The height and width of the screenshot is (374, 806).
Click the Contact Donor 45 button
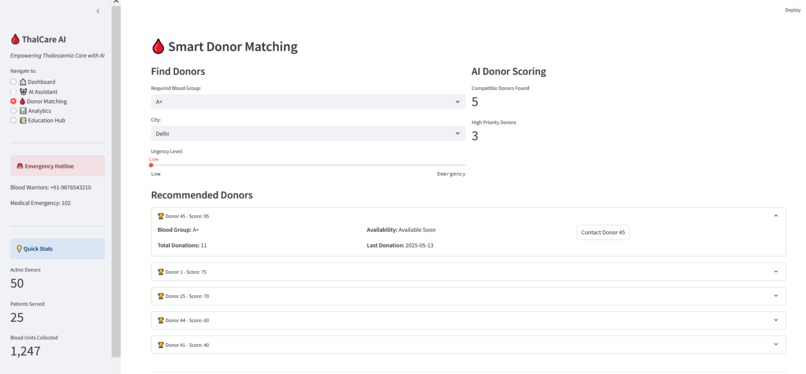click(x=603, y=232)
